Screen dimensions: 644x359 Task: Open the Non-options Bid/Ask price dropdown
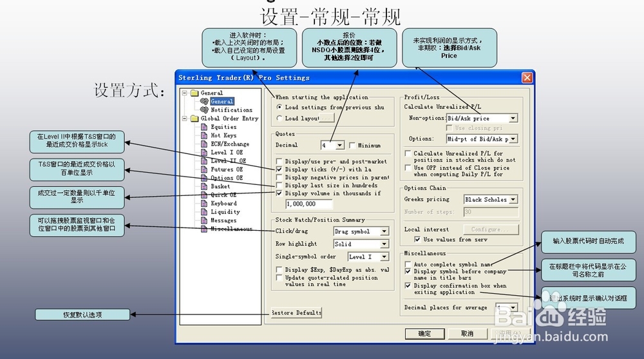(x=513, y=119)
